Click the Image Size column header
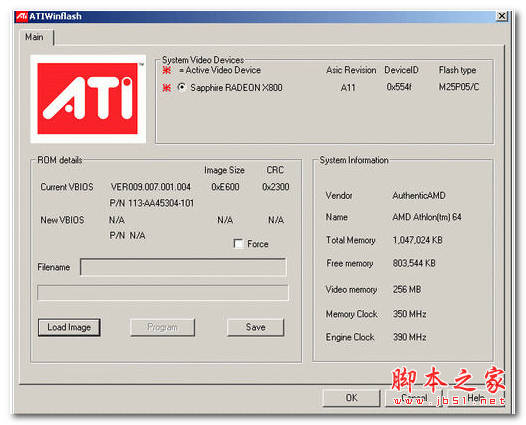 tap(224, 170)
